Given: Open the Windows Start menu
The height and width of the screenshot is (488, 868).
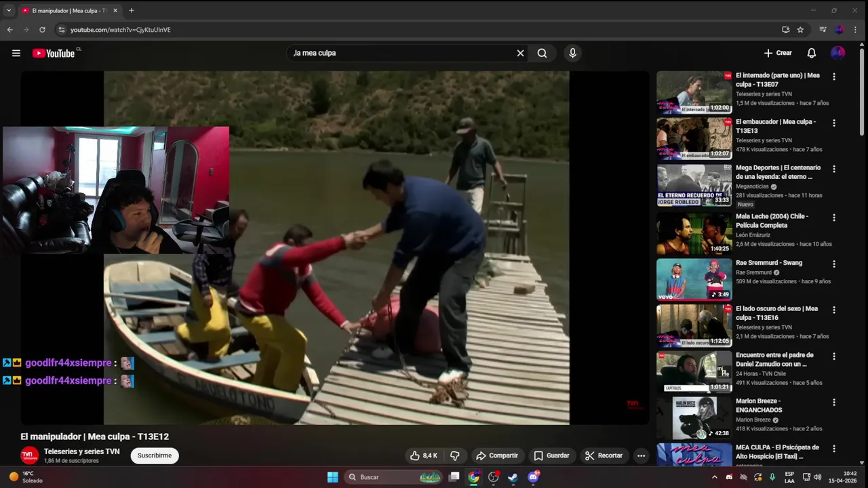Looking at the screenshot, I should tap(332, 477).
